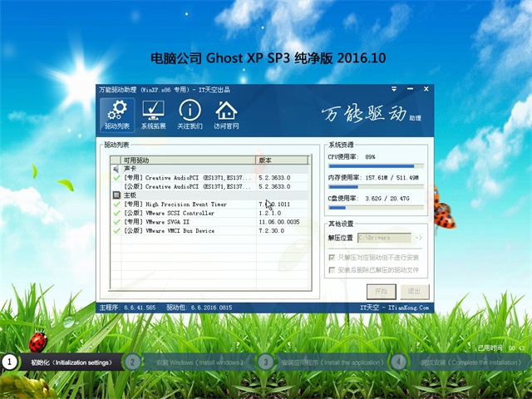Open the 驱动列表 gear tab
The image size is (532, 399).
[117, 115]
